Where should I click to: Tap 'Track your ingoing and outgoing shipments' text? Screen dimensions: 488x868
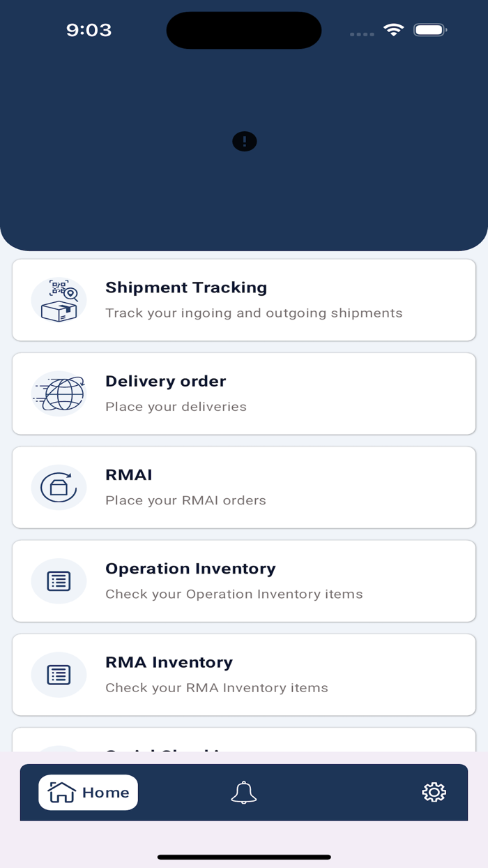click(x=254, y=313)
